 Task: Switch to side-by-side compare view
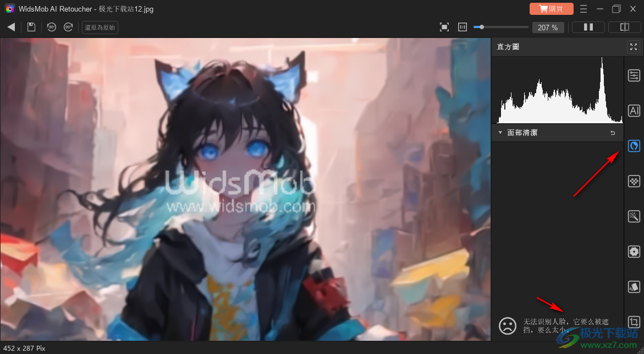(588, 27)
